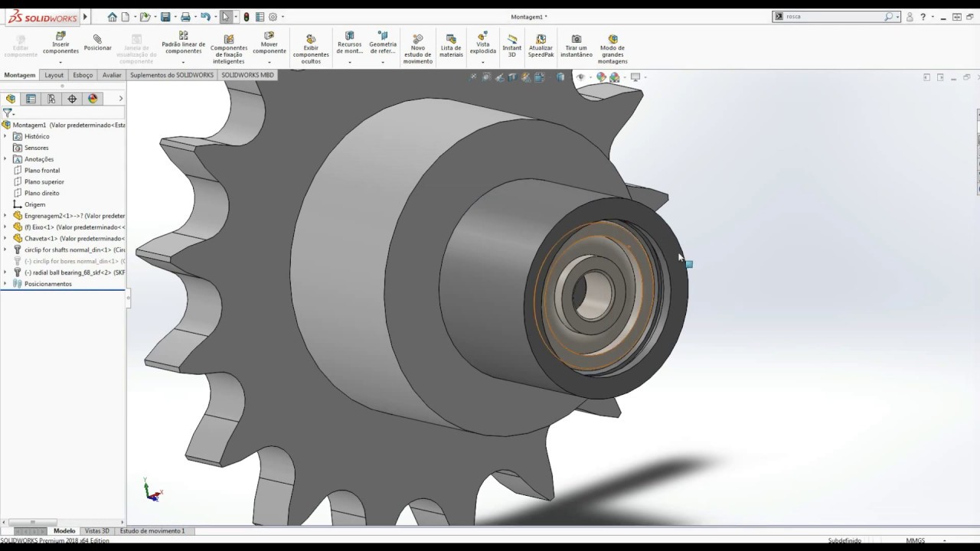Enable Modo de grandes montagens

[612, 49]
